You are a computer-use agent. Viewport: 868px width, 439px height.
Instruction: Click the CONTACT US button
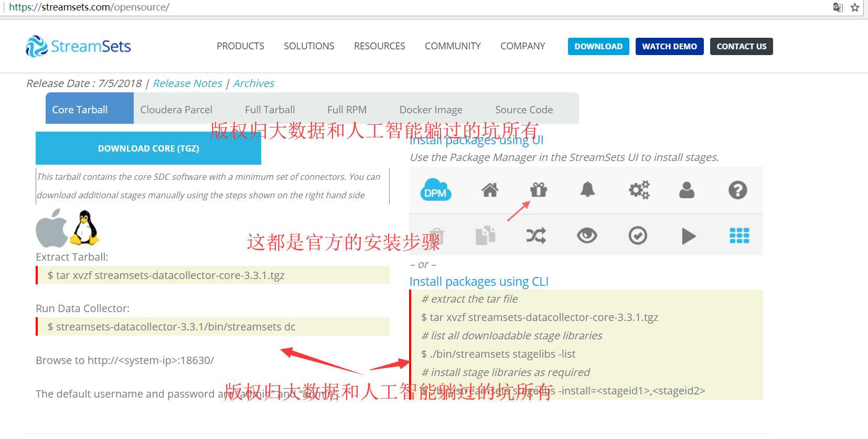742,46
